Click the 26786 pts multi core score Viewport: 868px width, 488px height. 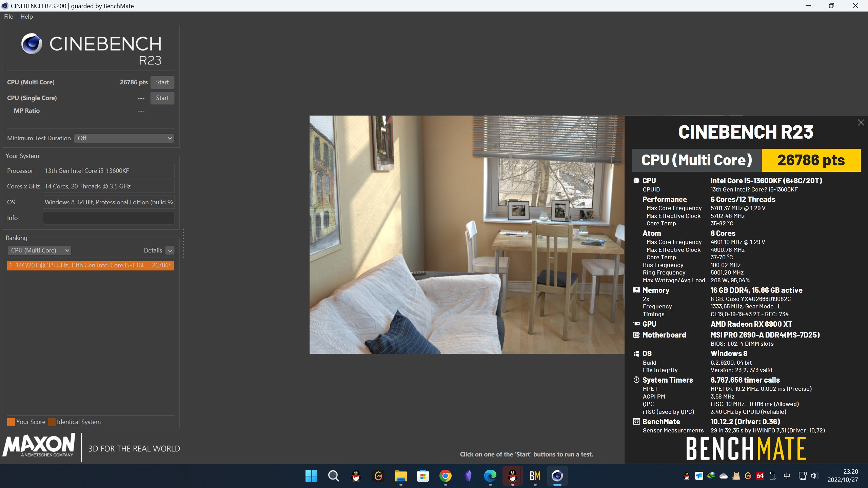click(134, 82)
